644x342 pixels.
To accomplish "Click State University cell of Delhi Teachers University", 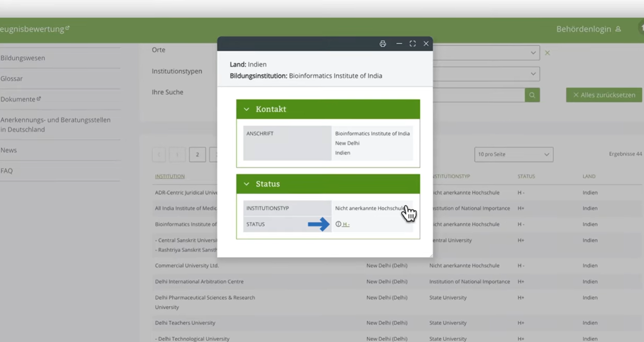I will click(x=448, y=323).
